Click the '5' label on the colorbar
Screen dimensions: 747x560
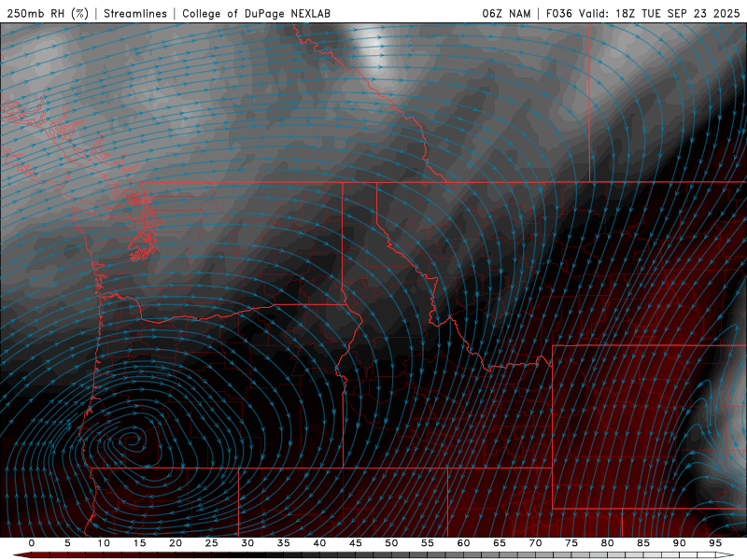(67, 543)
